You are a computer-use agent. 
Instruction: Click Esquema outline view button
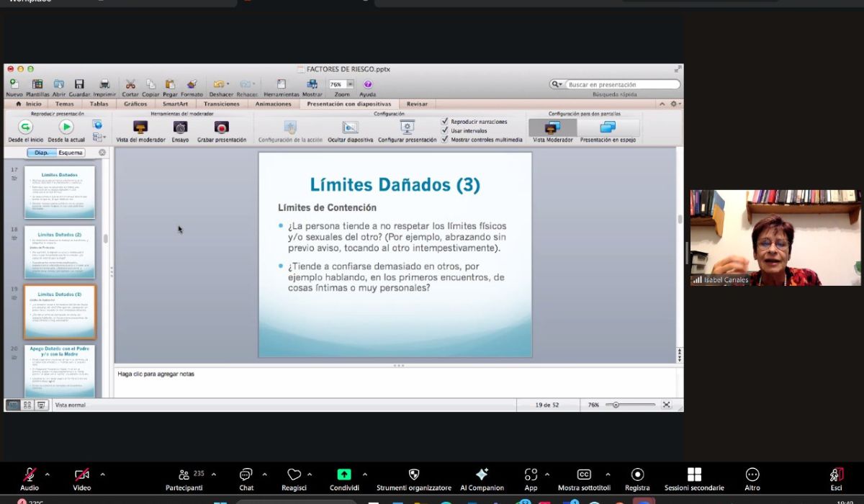71,153
